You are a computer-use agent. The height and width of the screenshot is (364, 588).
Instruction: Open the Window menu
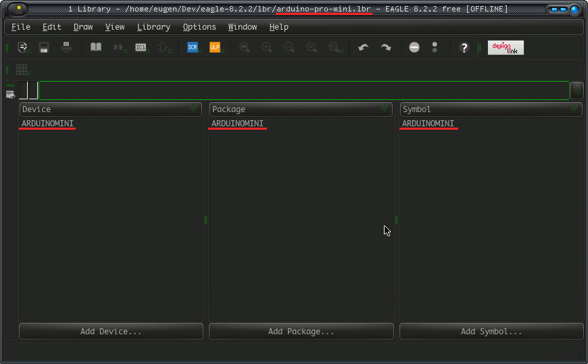[243, 27]
